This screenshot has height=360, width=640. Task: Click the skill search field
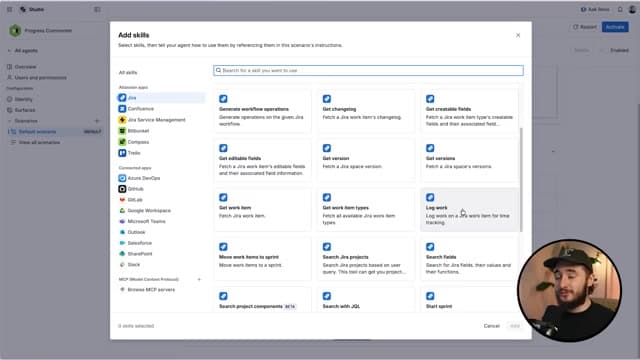[368, 71]
